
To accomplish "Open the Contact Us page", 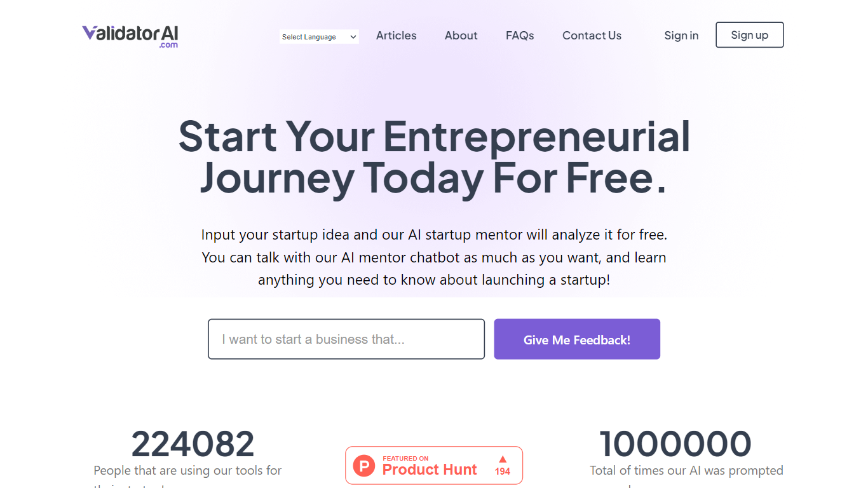I will coord(592,36).
